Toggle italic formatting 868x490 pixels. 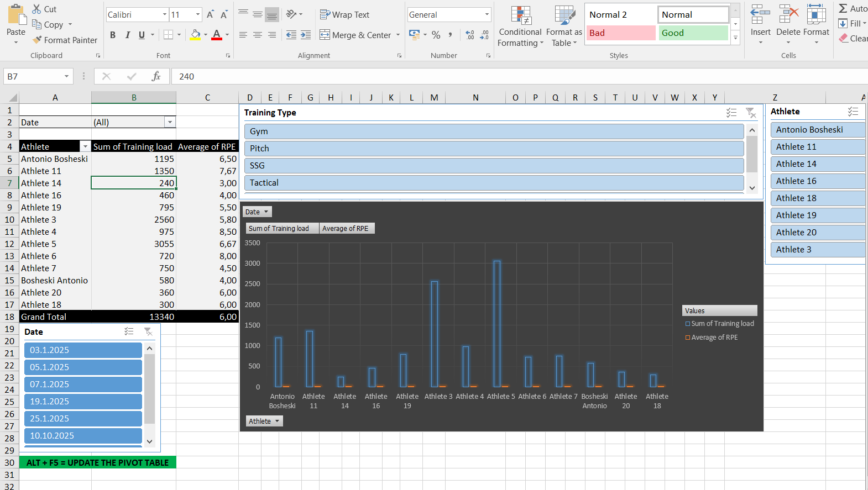click(128, 35)
